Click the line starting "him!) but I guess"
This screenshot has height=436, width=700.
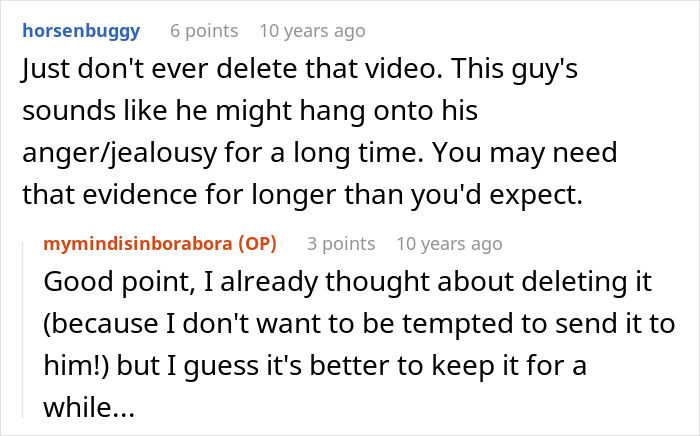pos(314,366)
